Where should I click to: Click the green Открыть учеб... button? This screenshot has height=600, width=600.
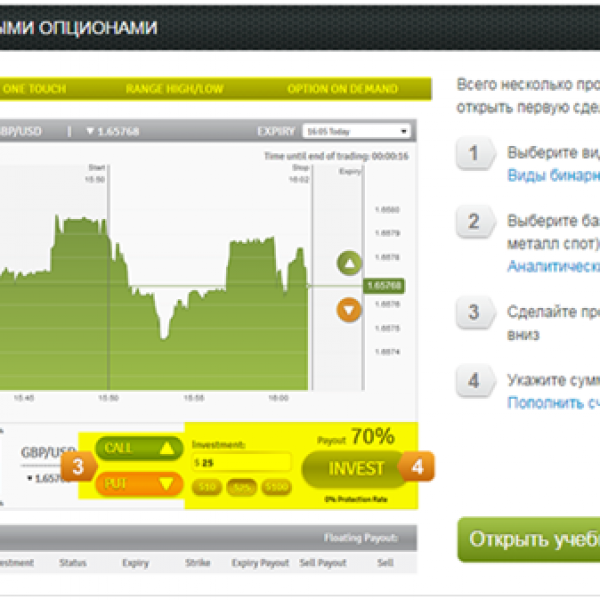click(529, 540)
